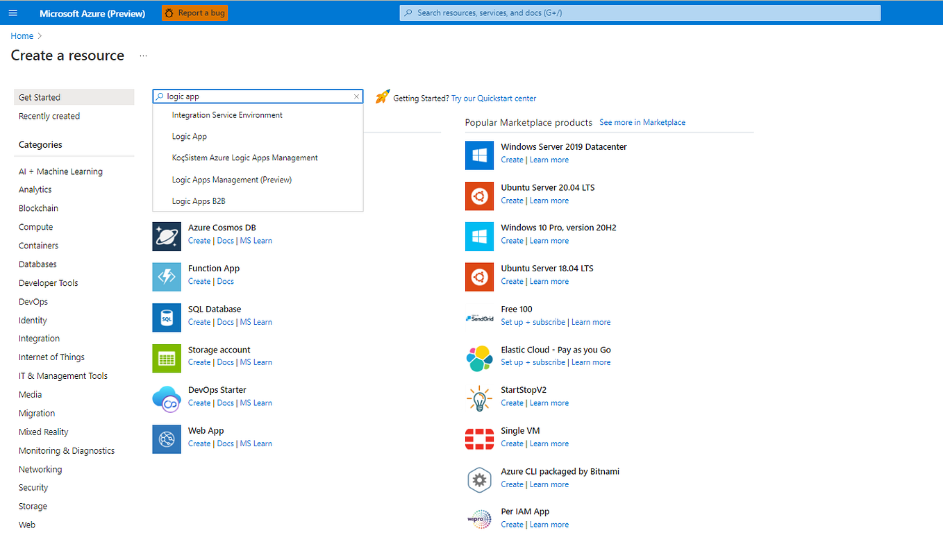Open the Databases category
Viewport: 943px width, 560px height.
coord(37,264)
